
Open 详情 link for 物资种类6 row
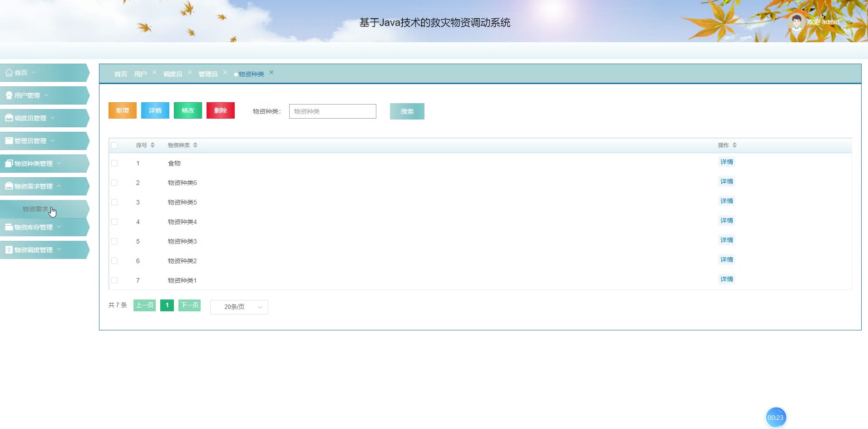point(727,181)
